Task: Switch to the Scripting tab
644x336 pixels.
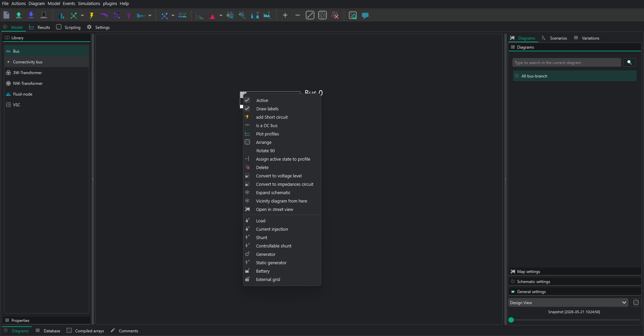Action: 68,27
